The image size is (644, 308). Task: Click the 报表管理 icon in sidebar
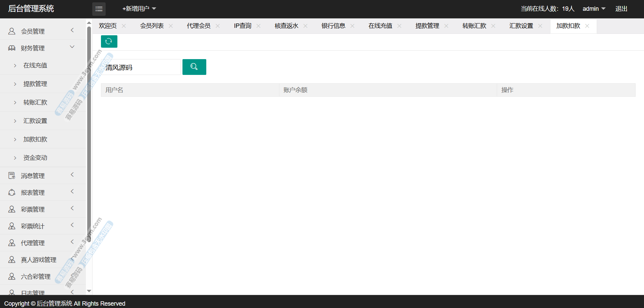click(x=12, y=192)
